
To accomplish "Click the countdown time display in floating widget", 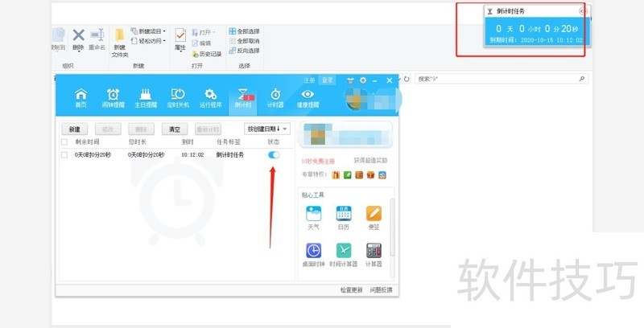I will coord(538,29).
